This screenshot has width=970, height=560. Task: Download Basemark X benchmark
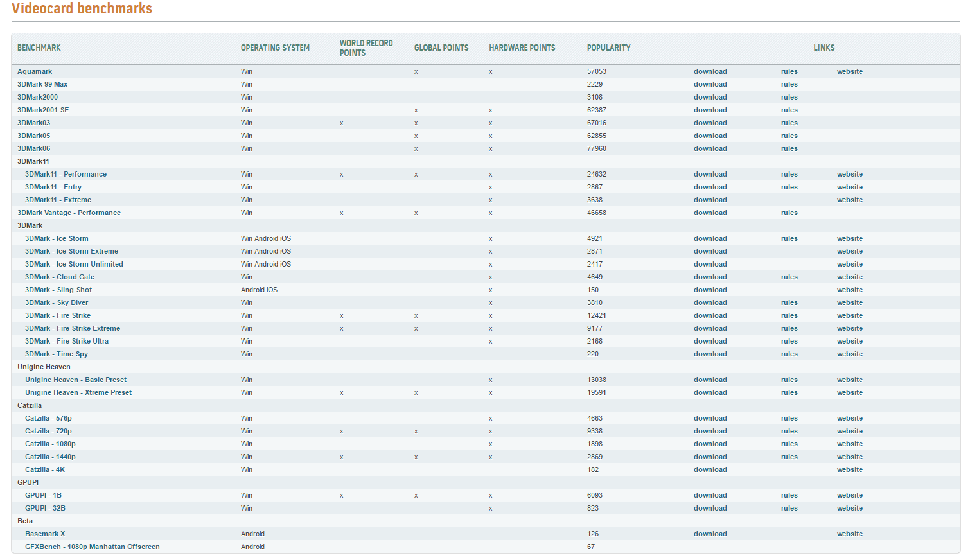[710, 534]
